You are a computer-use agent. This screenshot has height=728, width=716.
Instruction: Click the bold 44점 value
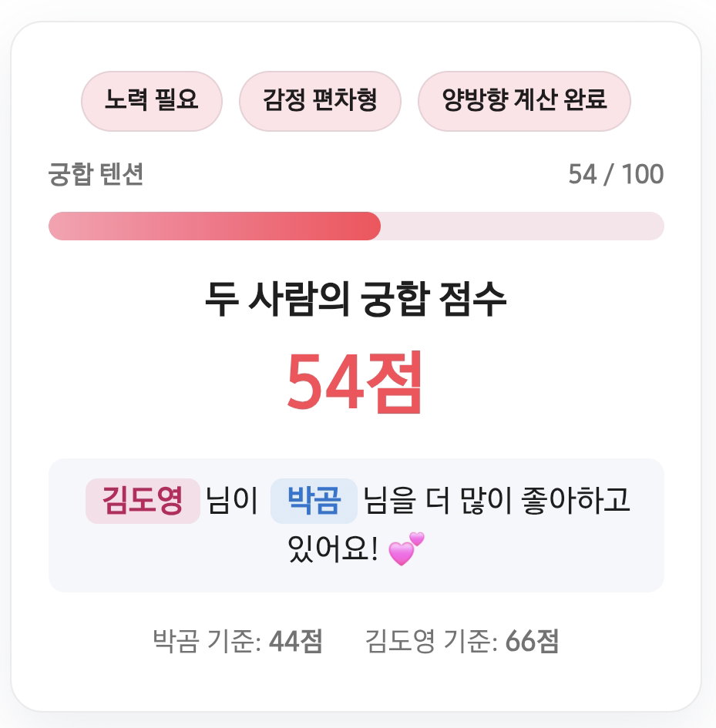click(x=296, y=642)
